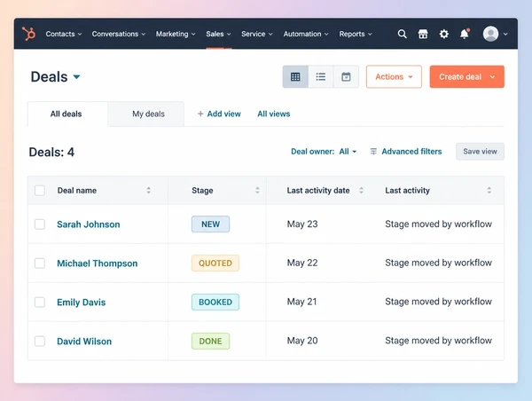Click the Save view button

480,152
